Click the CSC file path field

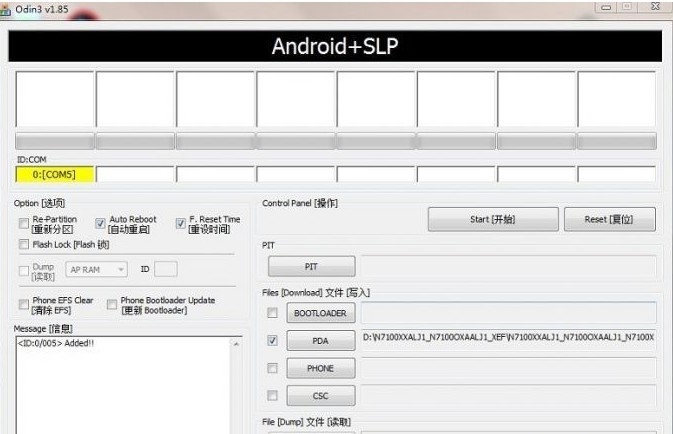pyautogui.click(x=509, y=395)
